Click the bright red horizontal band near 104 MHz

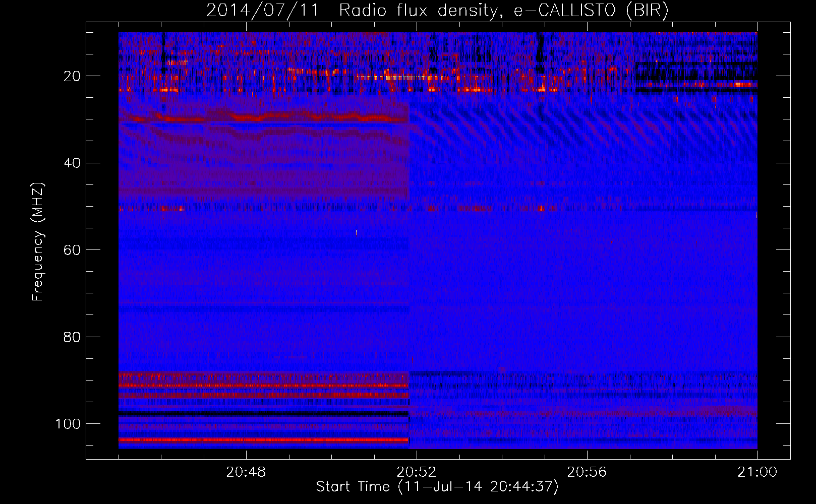[263, 440]
